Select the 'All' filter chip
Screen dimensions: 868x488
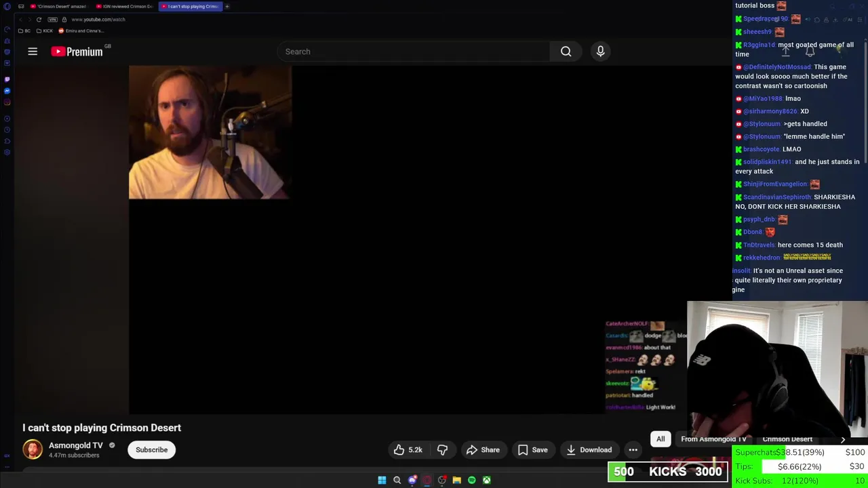point(660,439)
